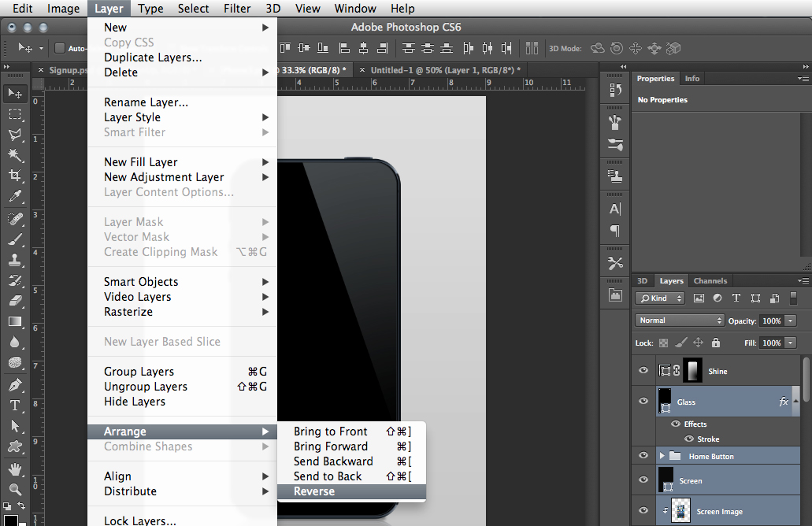Lock transparent pixels in Layers panel
This screenshot has height=526, width=812.
click(x=663, y=343)
